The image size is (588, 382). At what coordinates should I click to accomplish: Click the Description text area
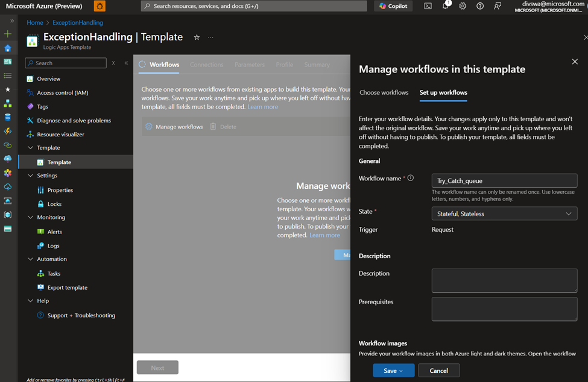click(504, 281)
